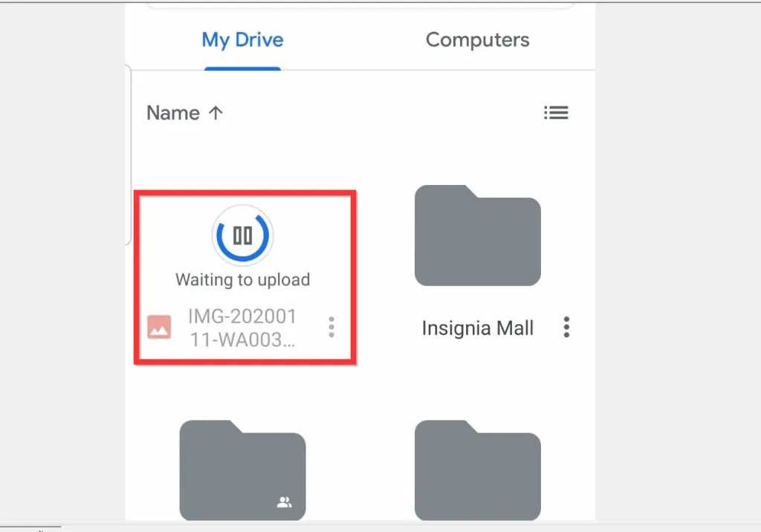
Task: Click the upload progress ring indicator
Action: (242, 235)
